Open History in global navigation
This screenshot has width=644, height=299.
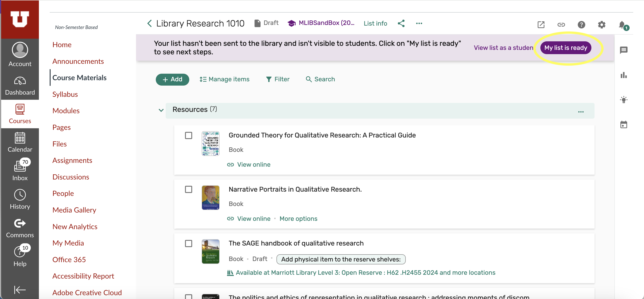point(20,199)
